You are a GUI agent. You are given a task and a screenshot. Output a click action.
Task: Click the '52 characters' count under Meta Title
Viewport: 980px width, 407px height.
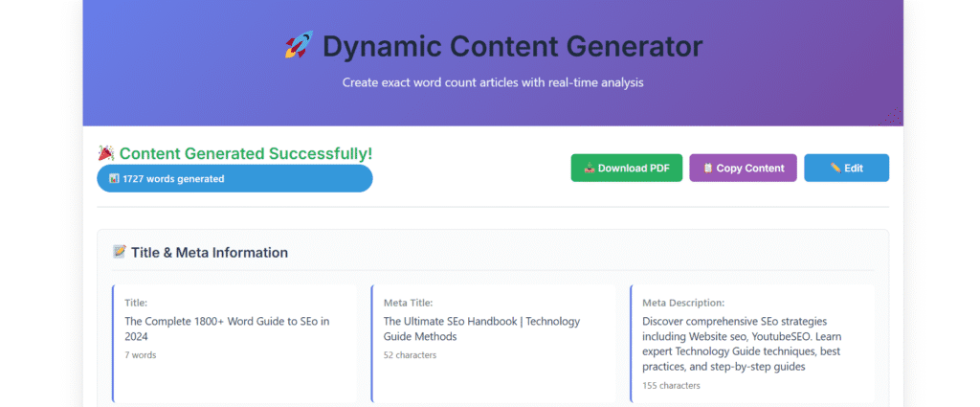[x=410, y=355]
